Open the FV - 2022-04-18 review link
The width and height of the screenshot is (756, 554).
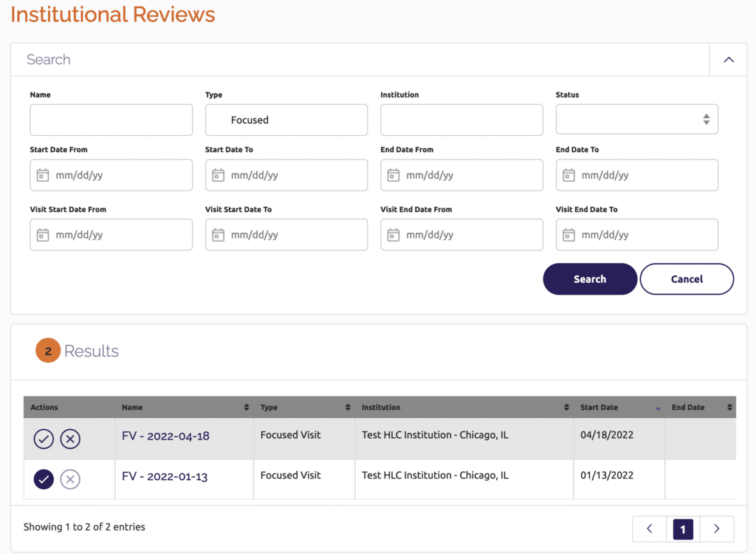165,436
